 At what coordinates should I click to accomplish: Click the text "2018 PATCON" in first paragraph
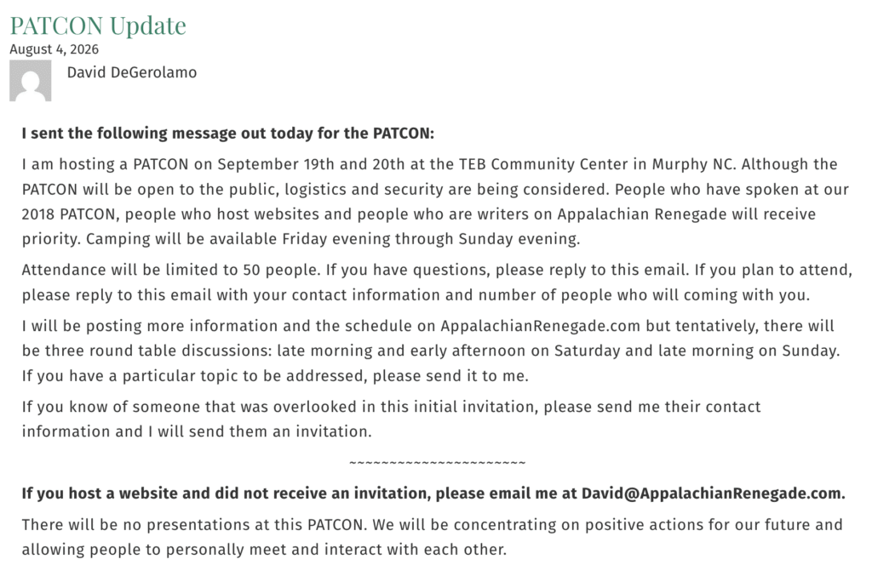click(70, 214)
